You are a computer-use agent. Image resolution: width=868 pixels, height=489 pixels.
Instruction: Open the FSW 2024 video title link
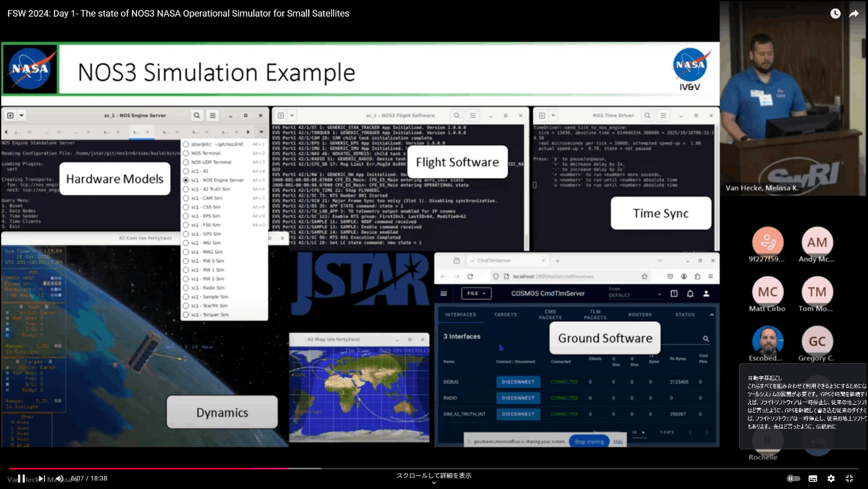pos(179,13)
